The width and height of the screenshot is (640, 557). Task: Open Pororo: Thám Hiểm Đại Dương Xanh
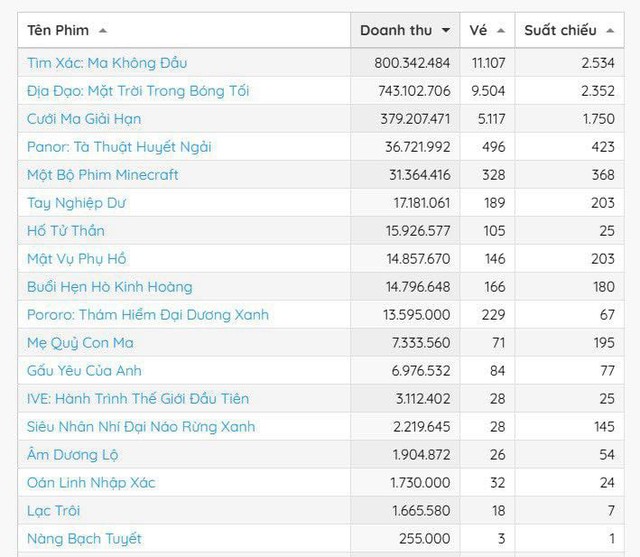[x=148, y=315]
